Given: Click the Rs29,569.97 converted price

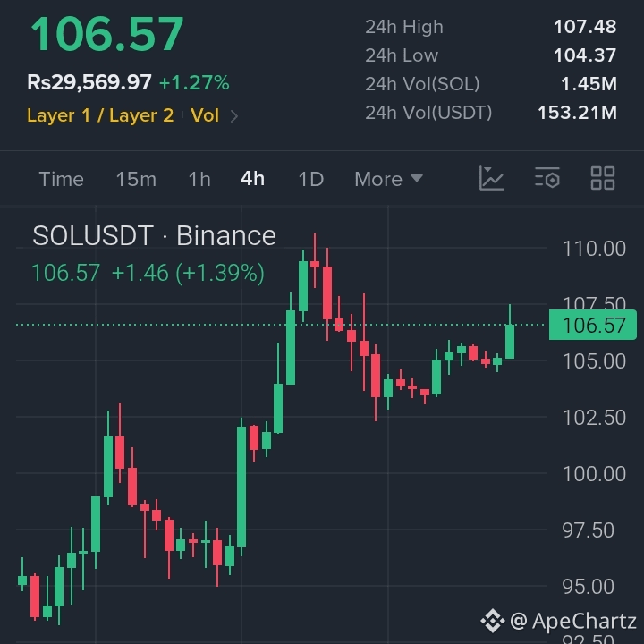Looking at the screenshot, I should pyautogui.click(x=89, y=82).
